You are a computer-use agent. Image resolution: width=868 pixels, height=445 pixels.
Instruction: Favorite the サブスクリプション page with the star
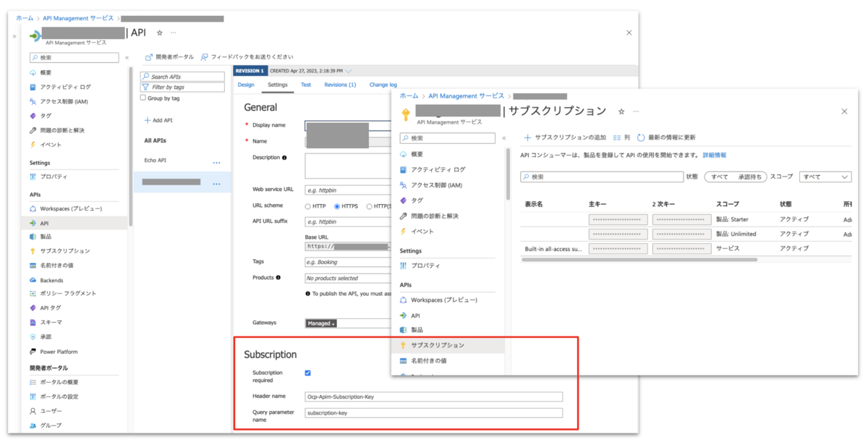click(621, 111)
